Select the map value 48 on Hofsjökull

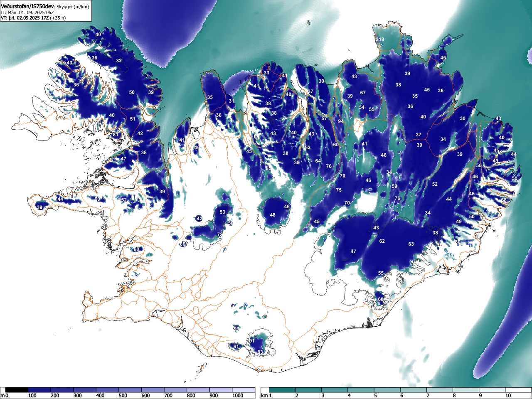[273, 215]
